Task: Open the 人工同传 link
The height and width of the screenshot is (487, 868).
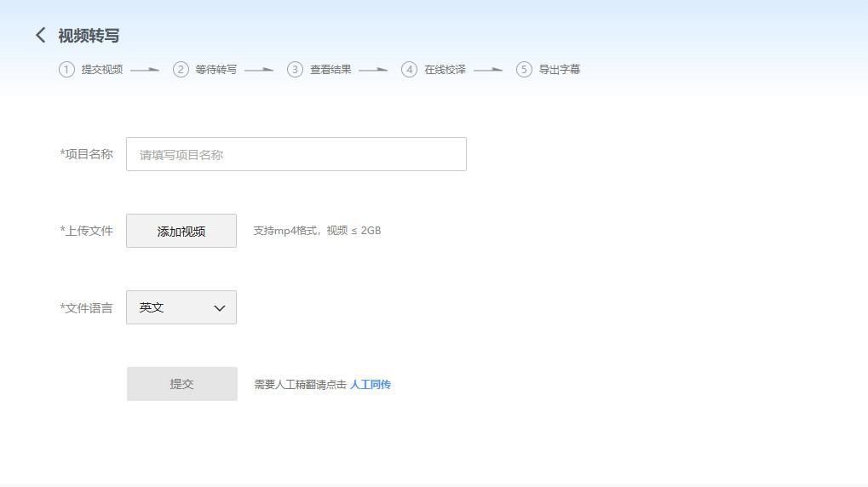Action: coord(371,384)
